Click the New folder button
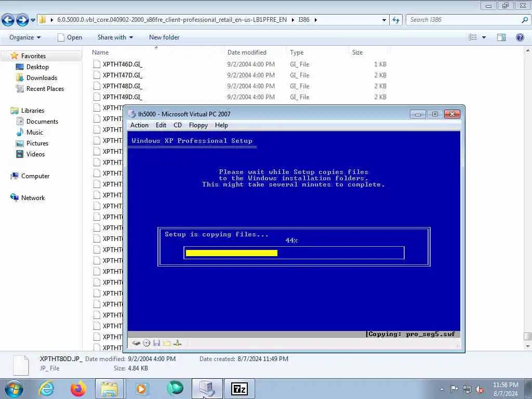The width and height of the screenshot is (532, 399). click(164, 37)
